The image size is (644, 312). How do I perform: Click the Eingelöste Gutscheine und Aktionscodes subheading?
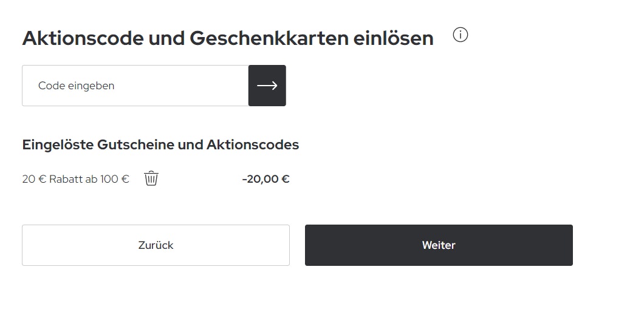click(160, 144)
